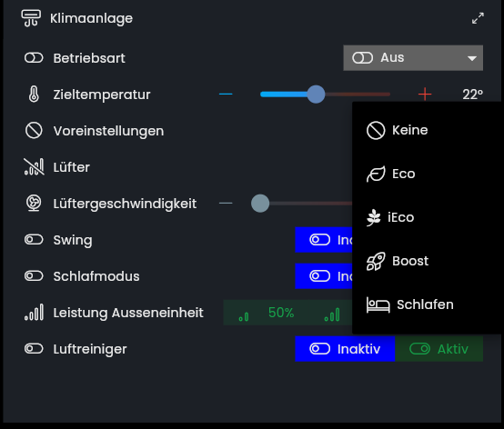Click the Klimaanlage air conditioner icon

coord(31,18)
